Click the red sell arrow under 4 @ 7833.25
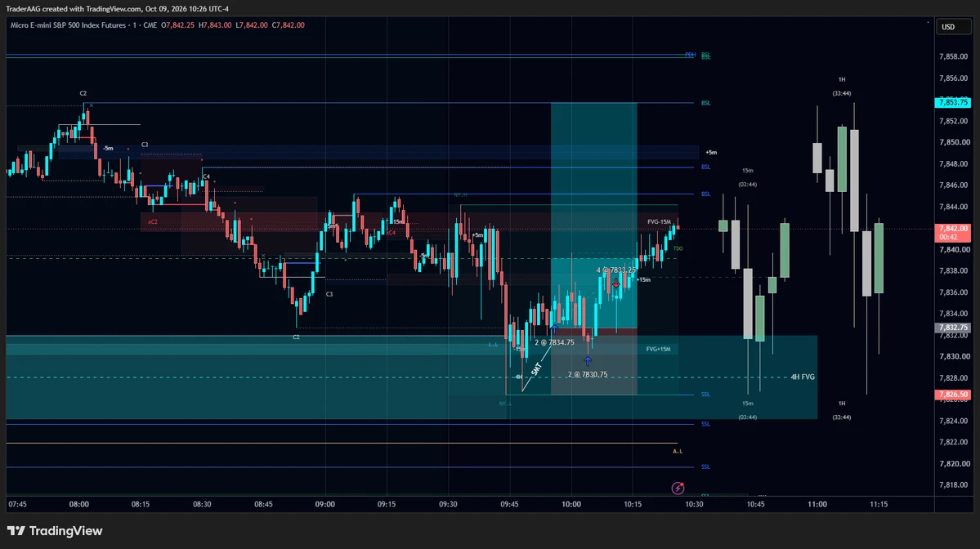The width and height of the screenshot is (980, 549). (615, 283)
